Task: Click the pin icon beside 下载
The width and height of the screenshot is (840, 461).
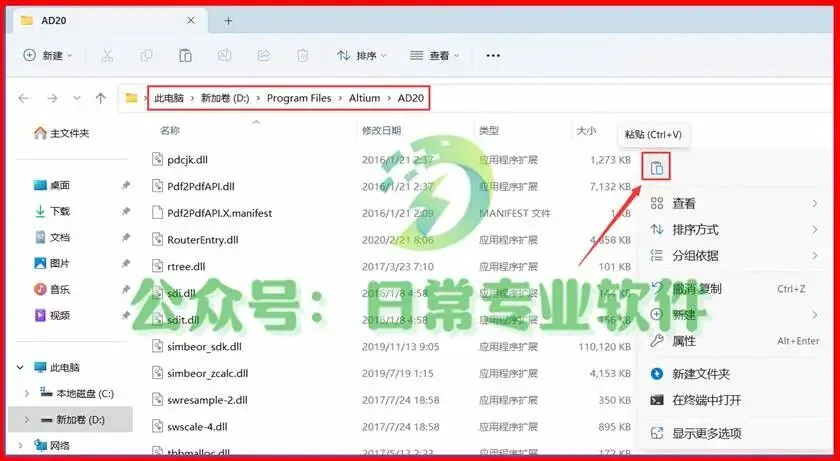Action: click(126, 211)
